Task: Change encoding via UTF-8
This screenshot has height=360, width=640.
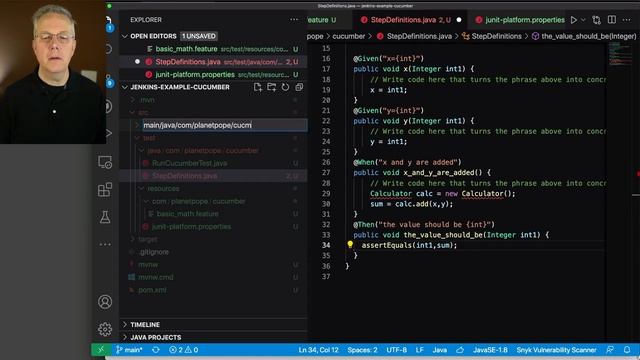Action: tap(396, 350)
